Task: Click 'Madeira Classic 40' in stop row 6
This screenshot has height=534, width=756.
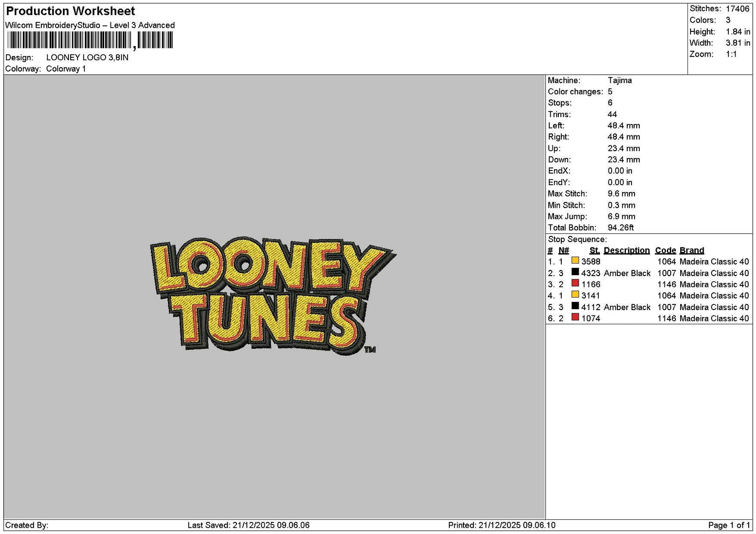Action: tap(715, 319)
